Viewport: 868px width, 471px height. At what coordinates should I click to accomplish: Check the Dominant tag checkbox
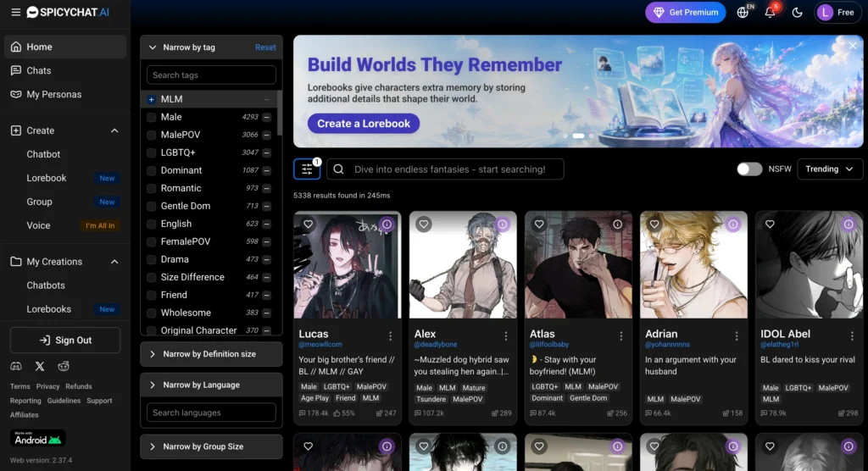click(151, 170)
